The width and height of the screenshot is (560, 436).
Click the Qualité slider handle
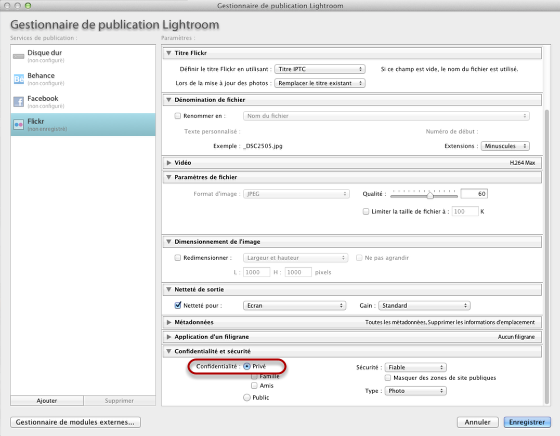pos(430,195)
